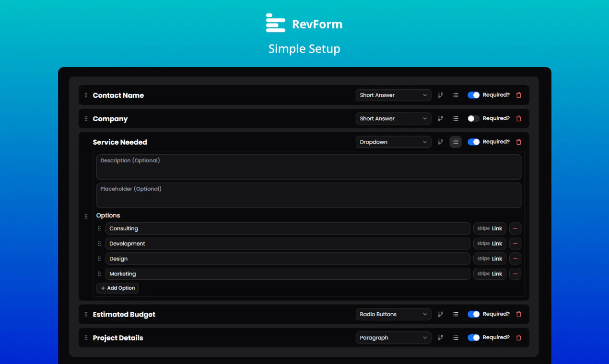Open branching logic icon for Contact Name
This screenshot has width=609, height=364.
click(440, 95)
